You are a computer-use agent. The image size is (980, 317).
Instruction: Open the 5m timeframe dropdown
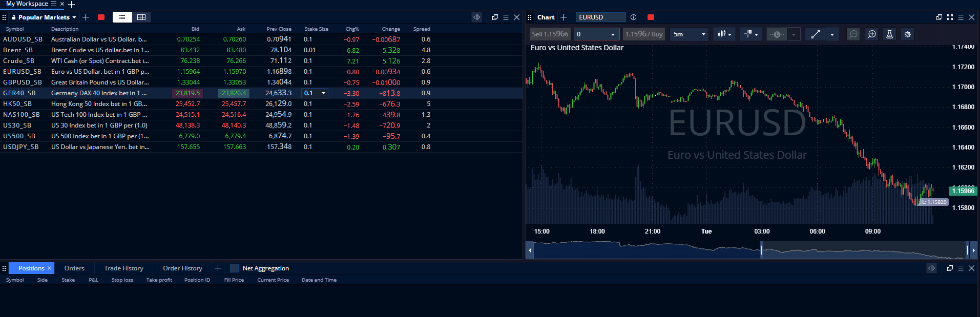click(x=690, y=34)
